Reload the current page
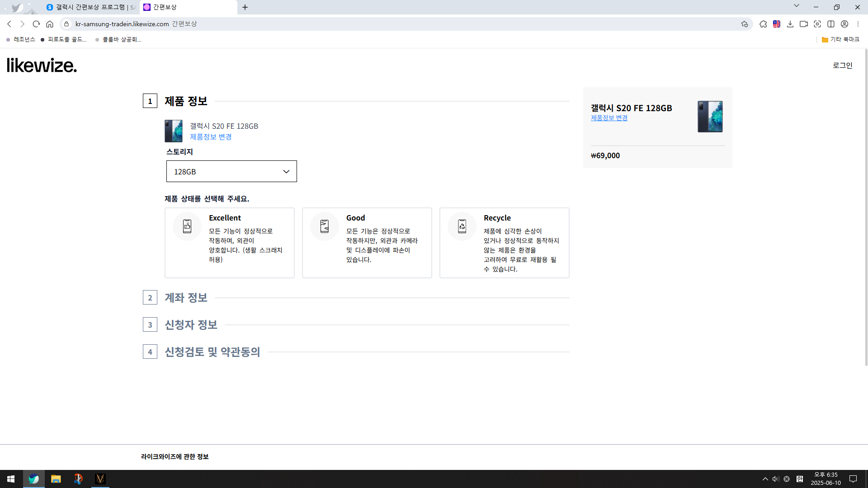The width and height of the screenshot is (868, 488). pyautogui.click(x=36, y=24)
